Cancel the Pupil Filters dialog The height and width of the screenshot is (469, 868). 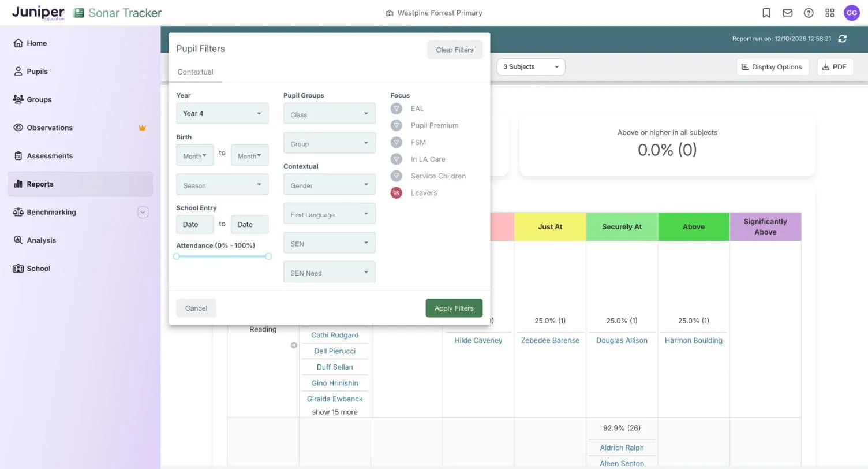(x=196, y=308)
